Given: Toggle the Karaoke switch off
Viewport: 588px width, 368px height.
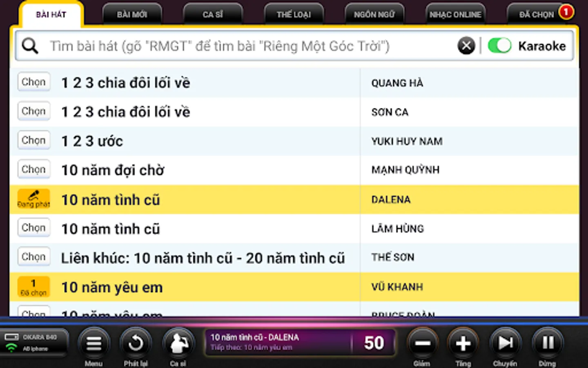Looking at the screenshot, I should [499, 45].
